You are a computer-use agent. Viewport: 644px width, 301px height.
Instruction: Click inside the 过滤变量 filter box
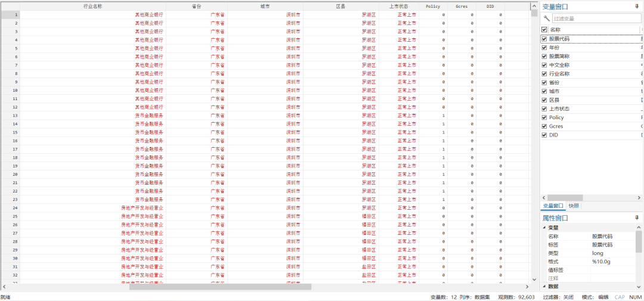[x=596, y=18]
